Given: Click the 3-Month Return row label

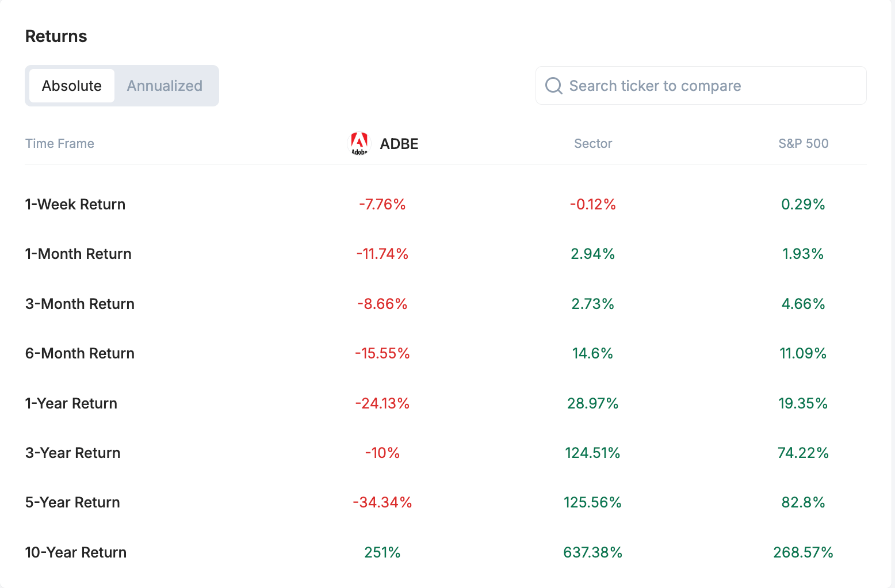Looking at the screenshot, I should pos(80,303).
